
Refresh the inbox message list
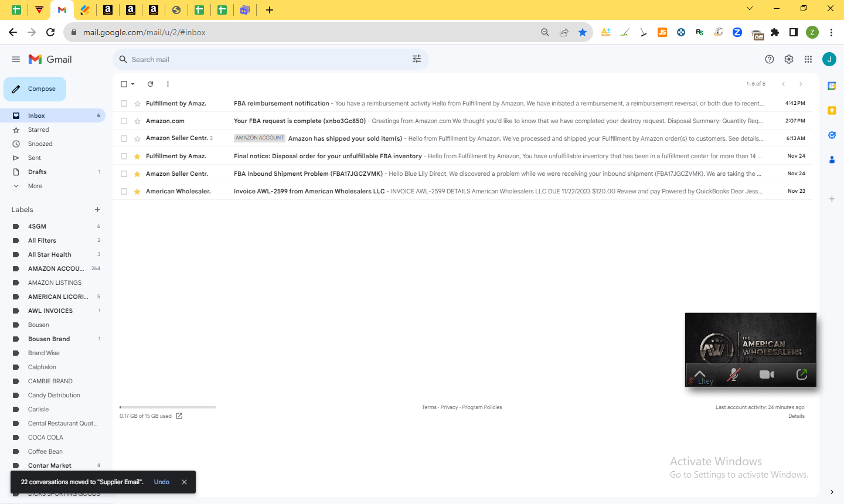[x=150, y=84]
